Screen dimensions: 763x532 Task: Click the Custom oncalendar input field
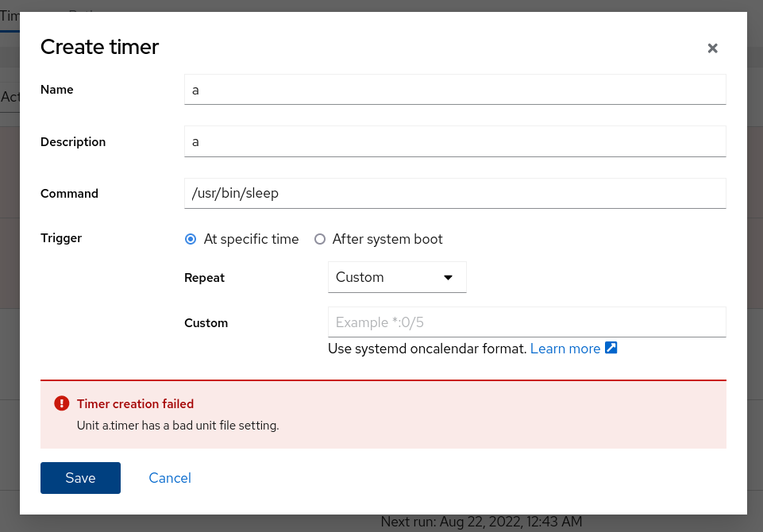click(x=527, y=322)
